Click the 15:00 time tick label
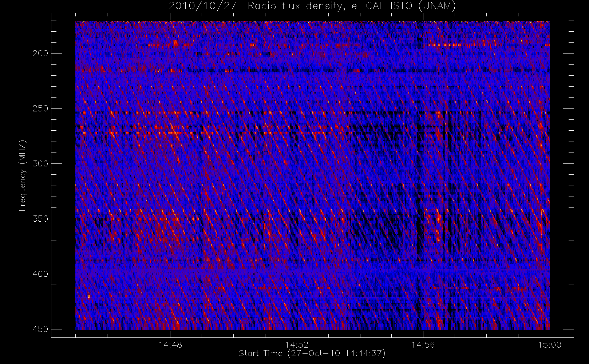Image resolution: width=589 pixels, height=364 pixels. point(550,345)
